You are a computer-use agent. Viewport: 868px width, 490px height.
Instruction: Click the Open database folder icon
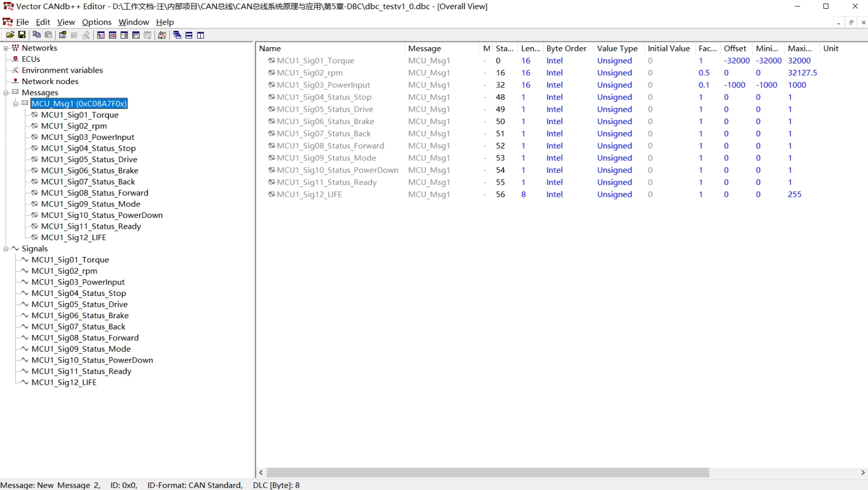10,35
